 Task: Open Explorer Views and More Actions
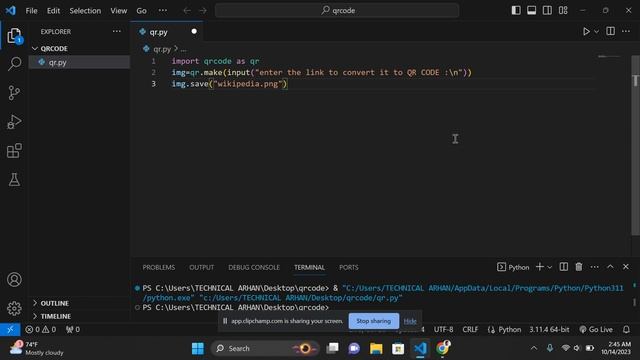pos(117,31)
